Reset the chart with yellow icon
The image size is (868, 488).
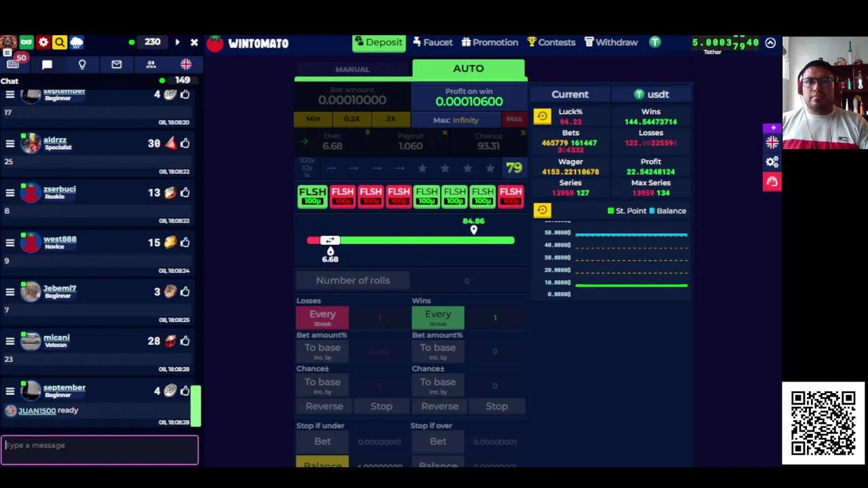click(542, 211)
